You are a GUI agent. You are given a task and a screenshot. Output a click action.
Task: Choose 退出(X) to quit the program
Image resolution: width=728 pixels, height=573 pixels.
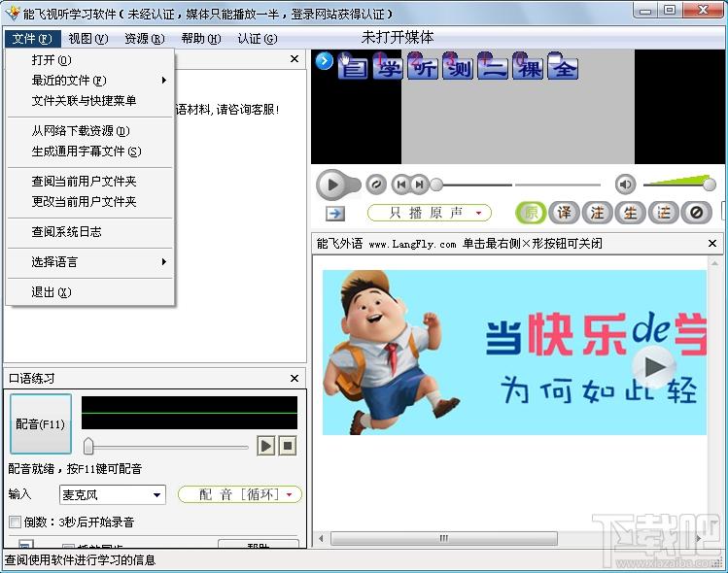[x=90, y=292]
